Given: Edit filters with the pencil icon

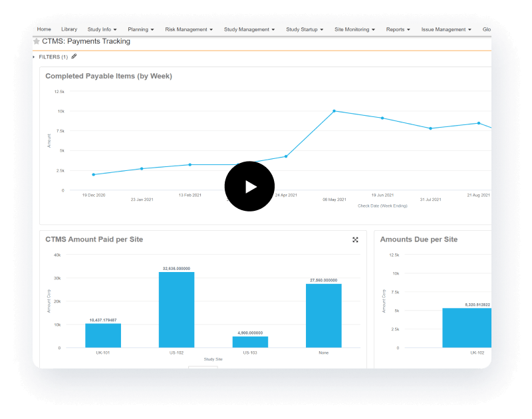Looking at the screenshot, I should [74, 57].
